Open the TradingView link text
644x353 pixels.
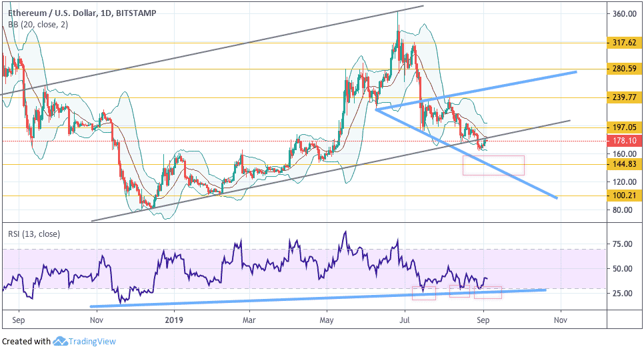[92, 342]
